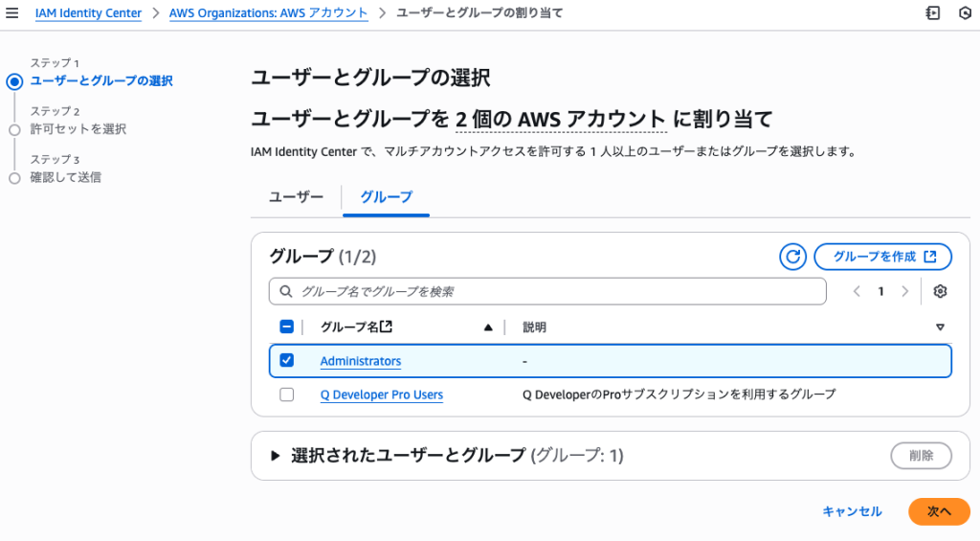Open the Administrators group link
Image resolution: width=980 pixels, height=541 pixels.
(360, 361)
